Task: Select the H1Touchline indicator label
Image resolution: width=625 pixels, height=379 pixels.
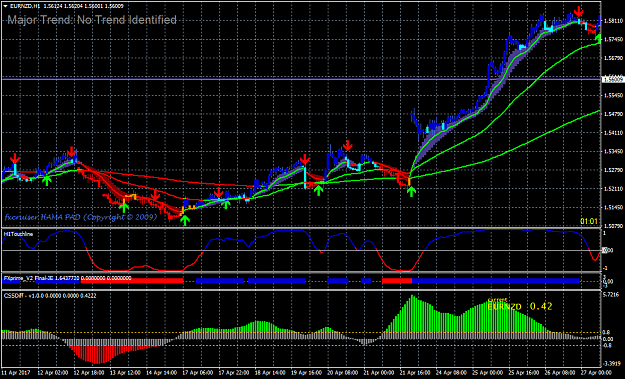Action: 18,234
